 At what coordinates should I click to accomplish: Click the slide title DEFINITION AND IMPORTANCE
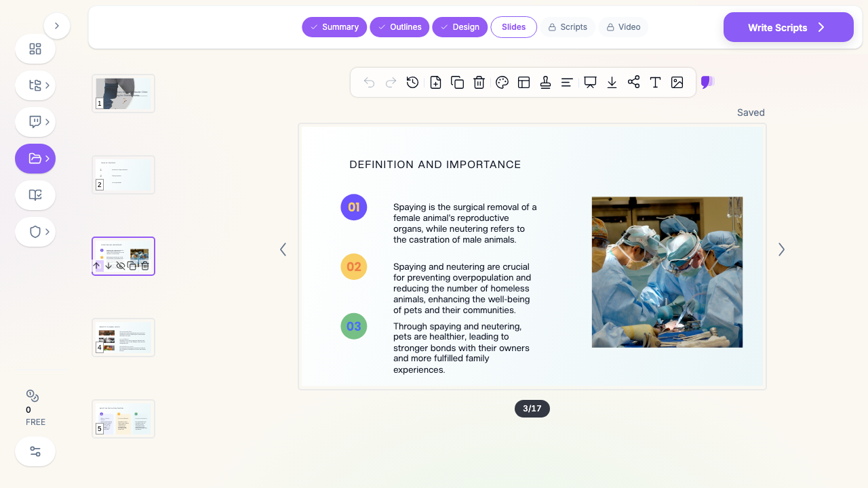435,165
